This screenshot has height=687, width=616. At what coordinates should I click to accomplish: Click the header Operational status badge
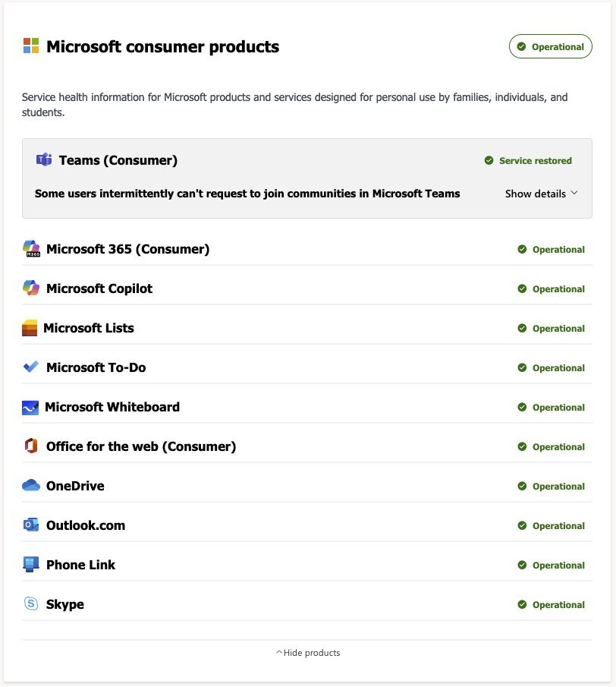tap(550, 46)
